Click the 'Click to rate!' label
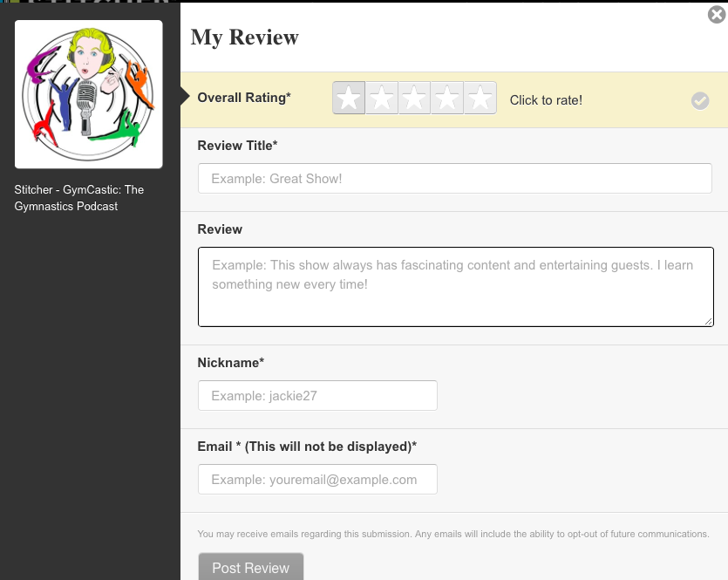728x580 pixels. pos(546,100)
